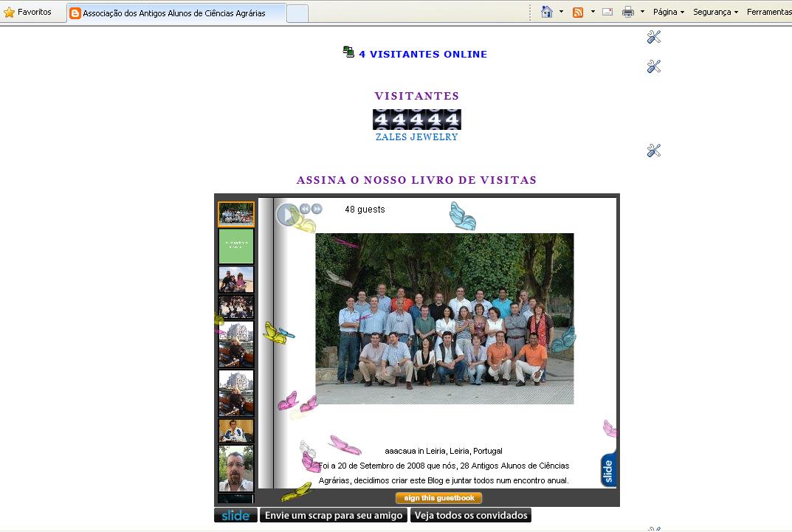Click the vertical slide tab logo
Screen dimensions: 792x532
pyautogui.click(x=609, y=469)
